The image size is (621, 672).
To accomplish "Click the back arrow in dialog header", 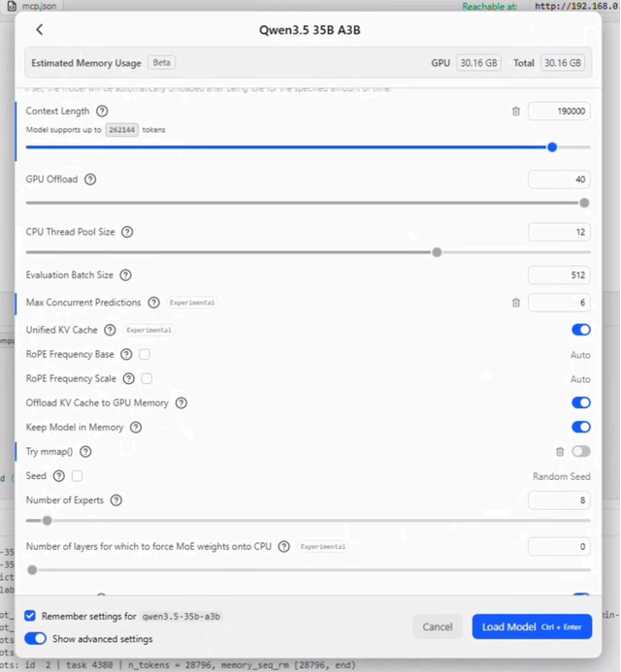I will (x=40, y=29).
